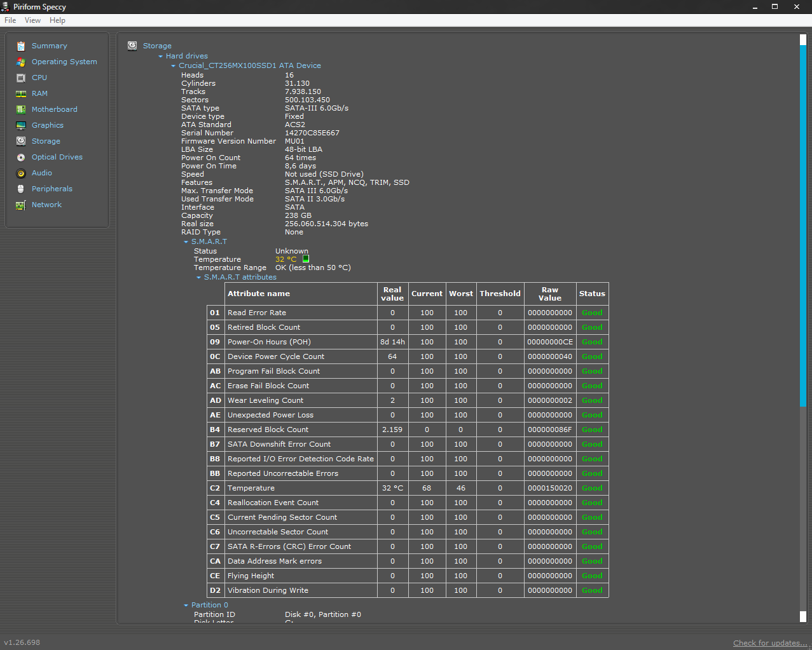The image size is (812, 650).
Task: Click the Flying Height attribute
Action: coord(251,576)
